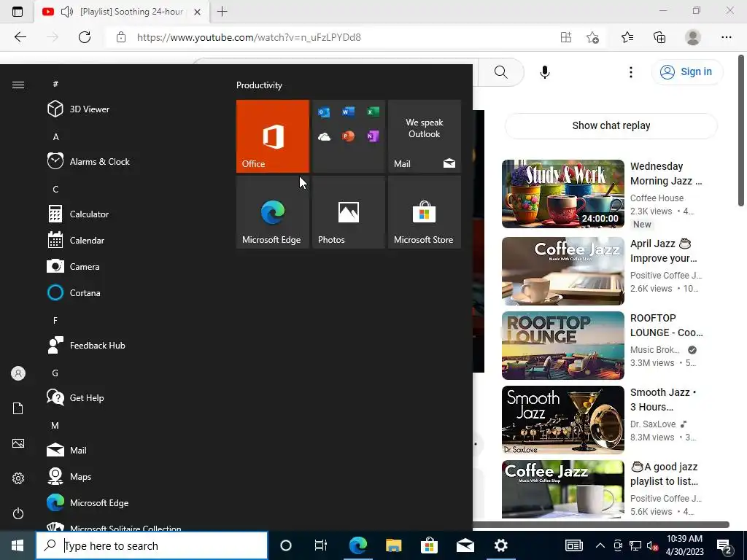The image size is (747, 560).
Task: Click Edge browser refresh button
Action: 85,37
